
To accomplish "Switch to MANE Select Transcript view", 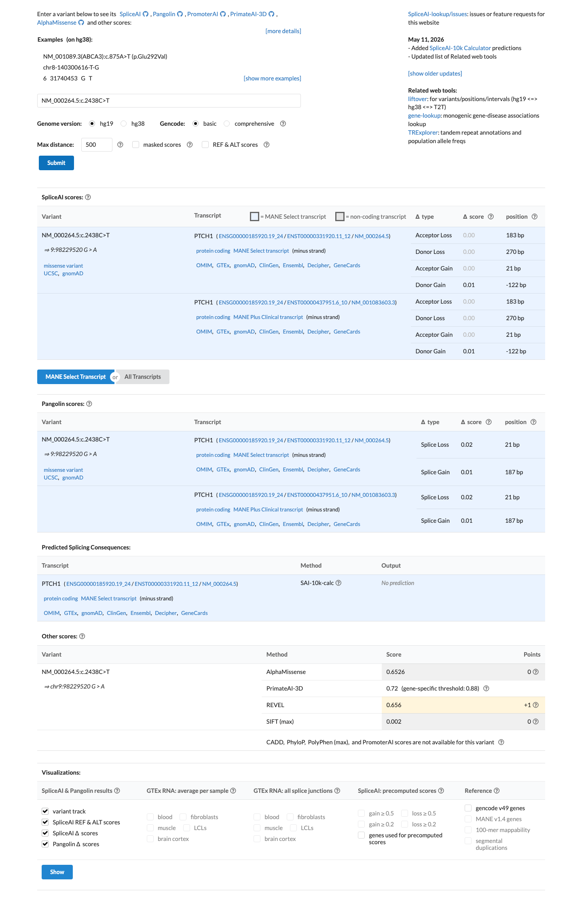I will (76, 377).
